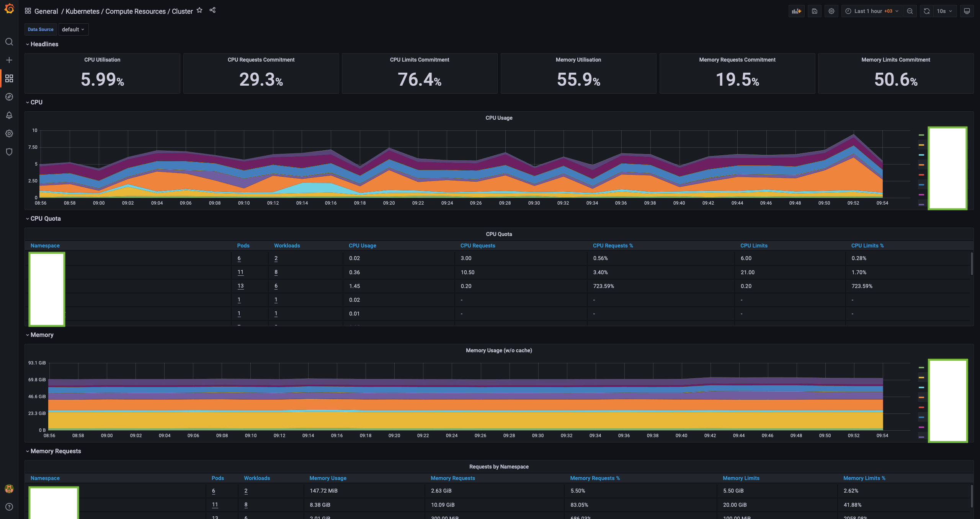Click the Requests by Namespace table scrollbar
Screen dimensions: 980x519
click(972, 496)
